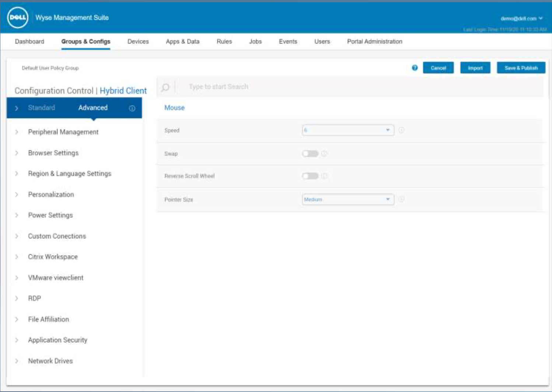Image resolution: width=552 pixels, height=392 pixels.
Task: Expand the VMware viewclient section
Action: click(x=56, y=278)
